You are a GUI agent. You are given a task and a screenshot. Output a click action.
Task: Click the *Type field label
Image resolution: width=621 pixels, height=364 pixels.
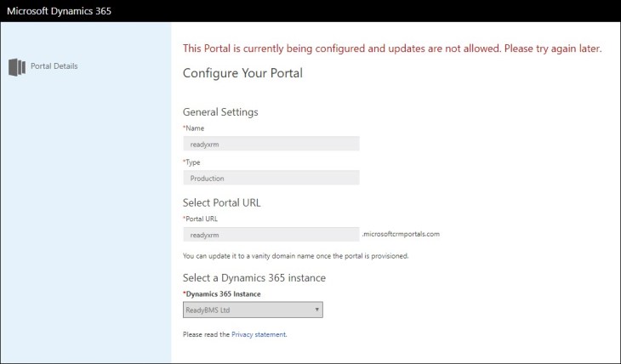pos(192,162)
